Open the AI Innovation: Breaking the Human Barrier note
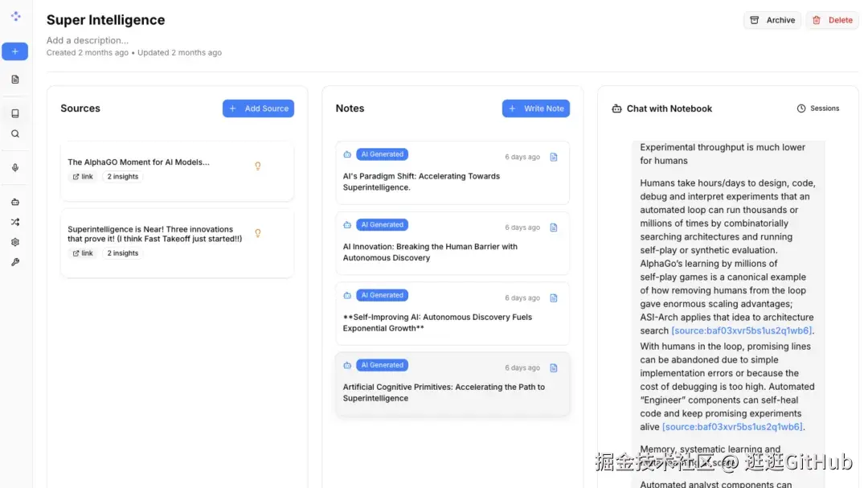The height and width of the screenshot is (488, 868). [x=430, y=252]
